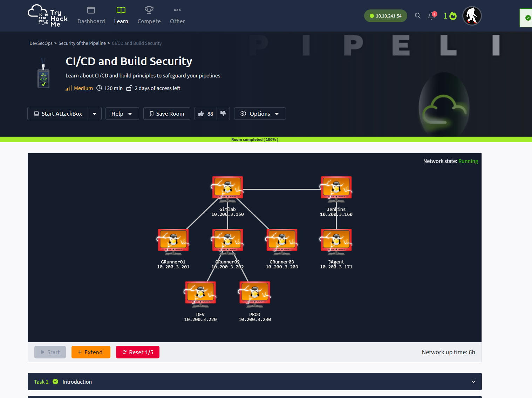532x398 pixels.
Task: Open the user avatar profile menu
Action: [472, 16]
